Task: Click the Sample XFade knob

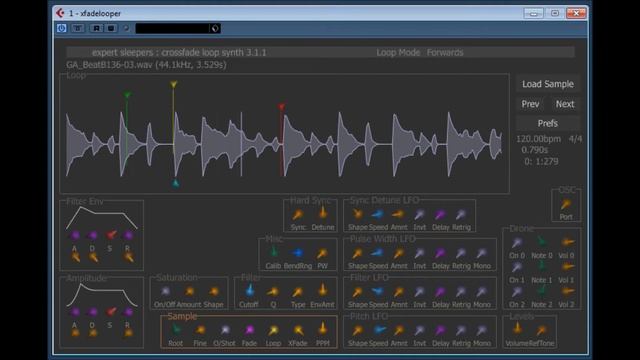Action: pyautogui.click(x=298, y=330)
